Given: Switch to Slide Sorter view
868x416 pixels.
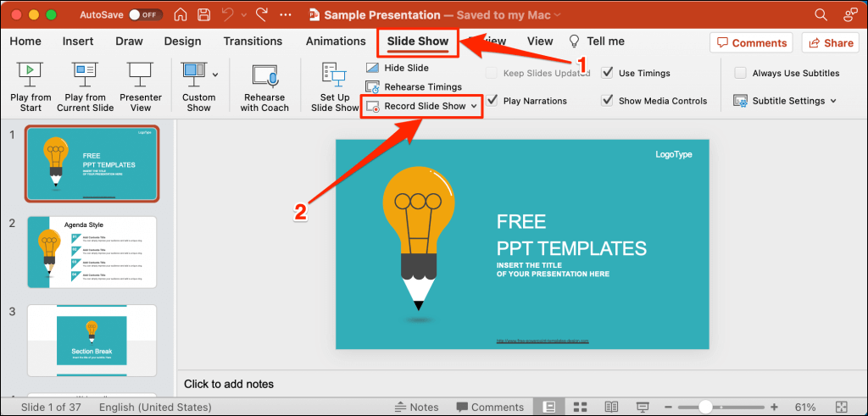Looking at the screenshot, I should click(580, 408).
